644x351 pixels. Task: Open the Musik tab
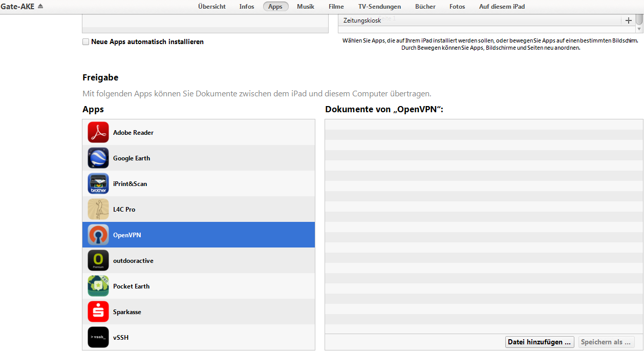coord(306,7)
